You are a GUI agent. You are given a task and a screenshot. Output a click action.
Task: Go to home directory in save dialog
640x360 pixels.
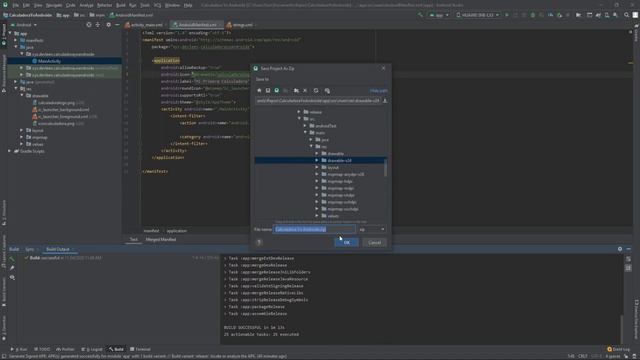pyautogui.click(x=259, y=91)
